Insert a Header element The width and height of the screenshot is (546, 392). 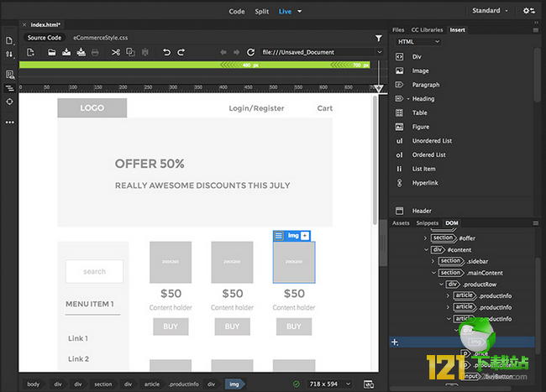(x=422, y=211)
